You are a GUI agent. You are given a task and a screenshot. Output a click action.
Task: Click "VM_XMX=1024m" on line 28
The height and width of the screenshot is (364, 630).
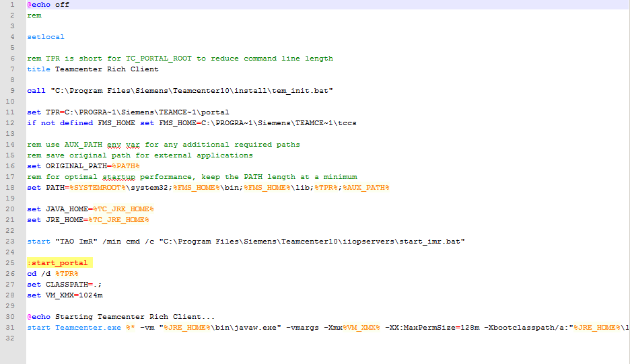click(x=74, y=295)
